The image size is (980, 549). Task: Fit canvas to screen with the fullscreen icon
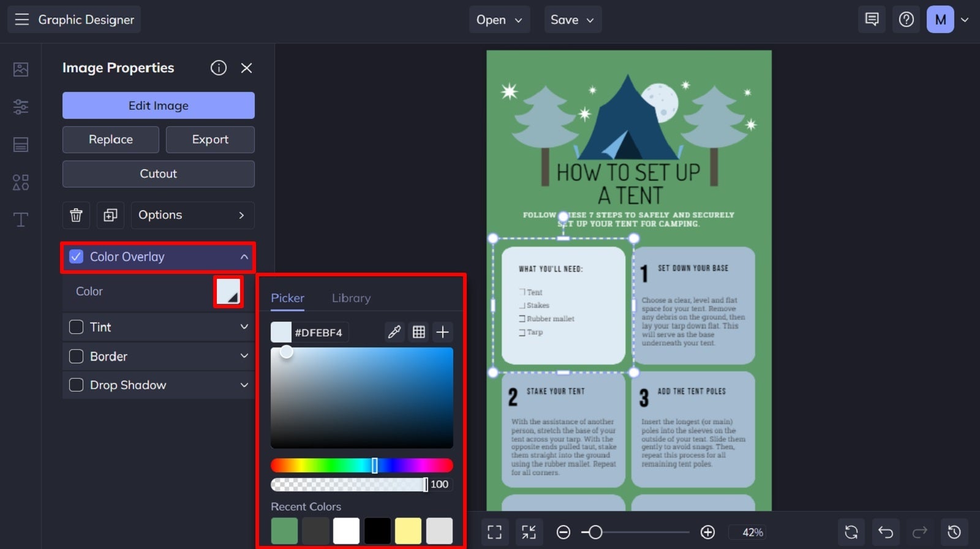pos(495,532)
